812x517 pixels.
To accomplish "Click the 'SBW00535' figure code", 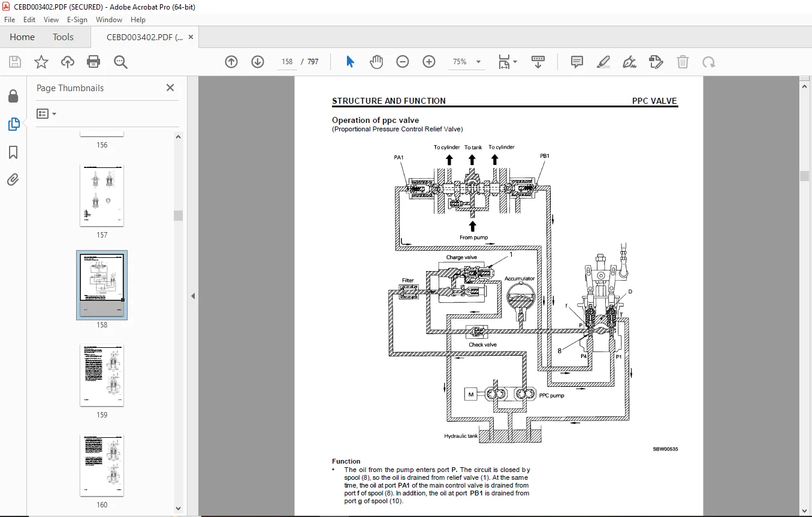I will tap(665, 449).
